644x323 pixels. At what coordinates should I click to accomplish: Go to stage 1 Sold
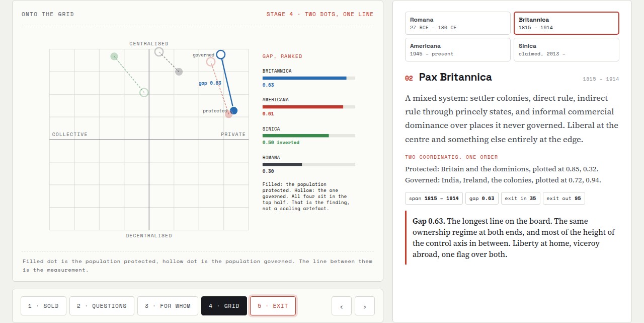(43, 306)
